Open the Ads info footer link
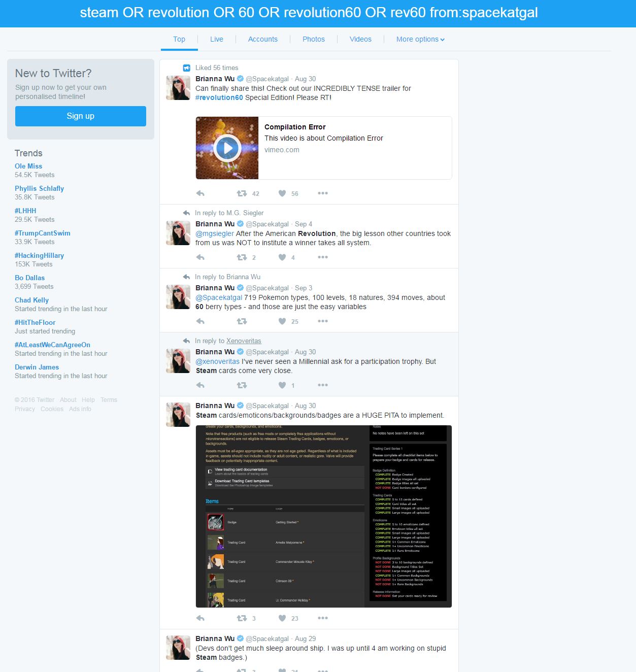The height and width of the screenshot is (672, 636). pyautogui.click(x=80, y=409)
